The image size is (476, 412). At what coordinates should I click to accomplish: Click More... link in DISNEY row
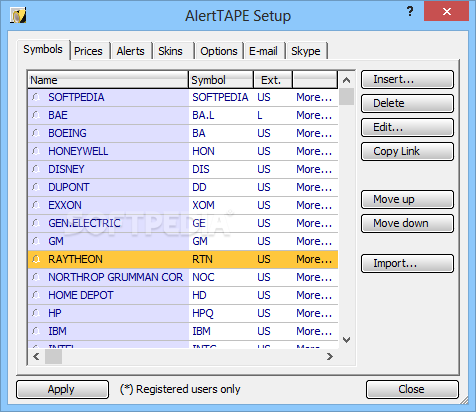point(314,169)
